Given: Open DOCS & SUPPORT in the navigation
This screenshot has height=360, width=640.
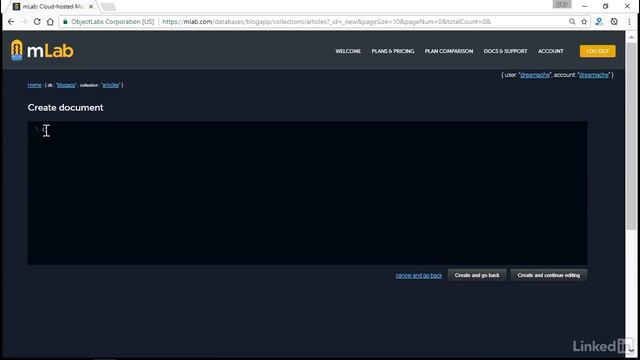Looking at the screenshot, I should (x=505, y=51).
